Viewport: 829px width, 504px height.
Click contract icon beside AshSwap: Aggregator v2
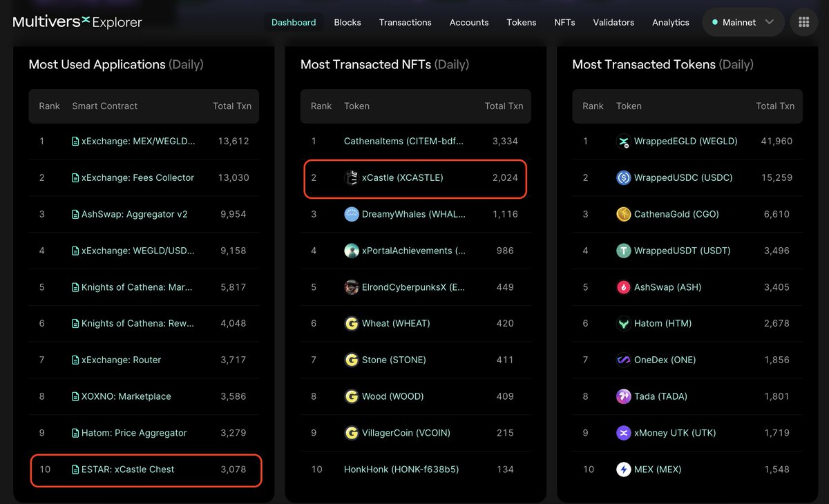tap(75, 215)
